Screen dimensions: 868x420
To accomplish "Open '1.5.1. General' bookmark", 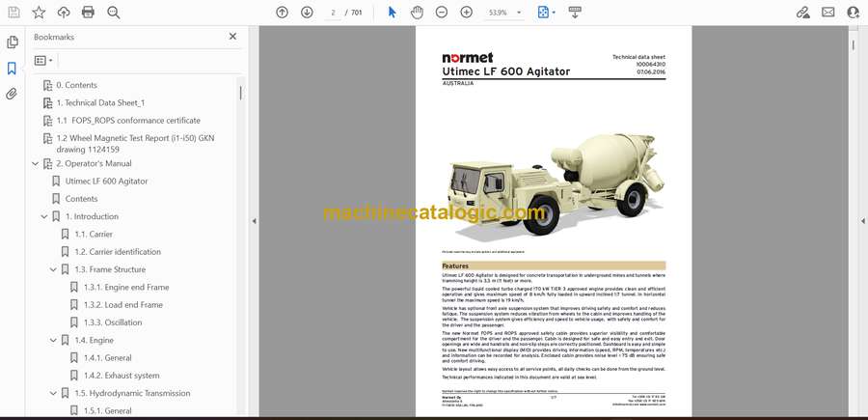I will point(107,411).
